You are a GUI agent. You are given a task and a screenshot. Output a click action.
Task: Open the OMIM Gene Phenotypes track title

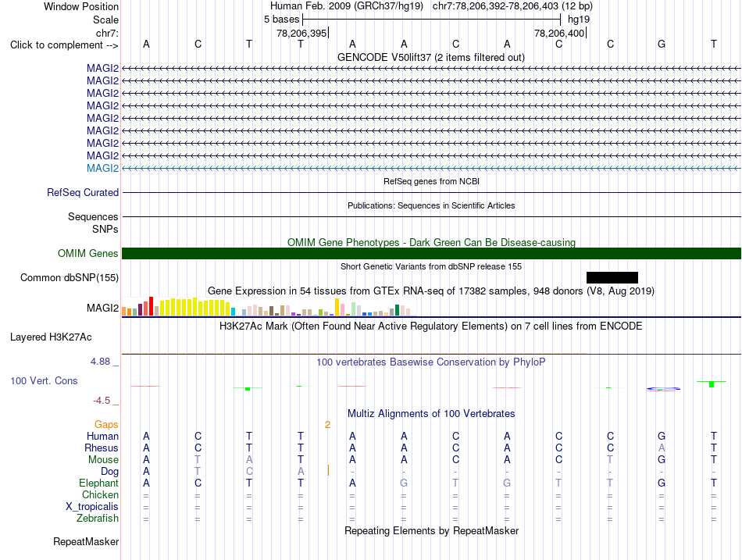pyautogui.click(x=431, y=242)
